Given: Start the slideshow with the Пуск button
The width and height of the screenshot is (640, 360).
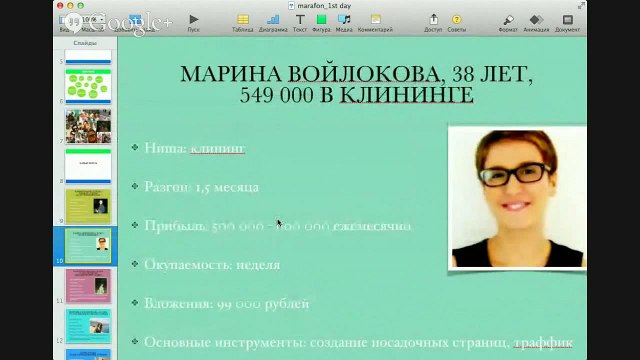Looking at the screenshot, I should pos(193,23).
